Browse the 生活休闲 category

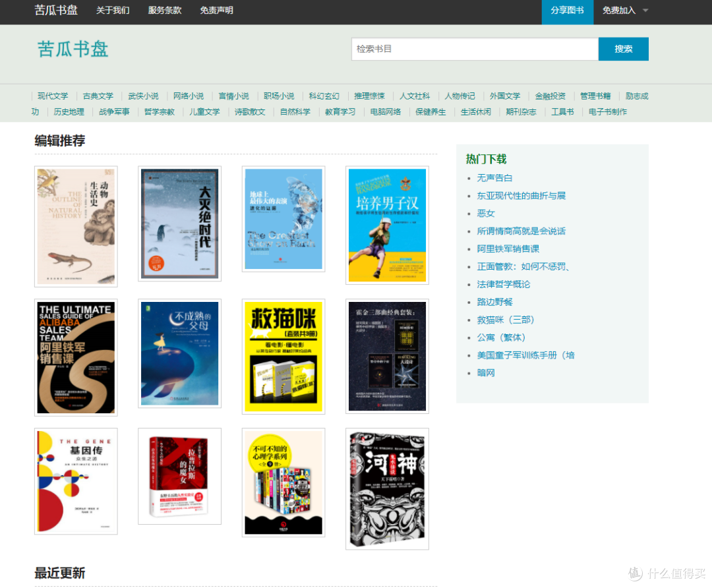pos(476,111)
